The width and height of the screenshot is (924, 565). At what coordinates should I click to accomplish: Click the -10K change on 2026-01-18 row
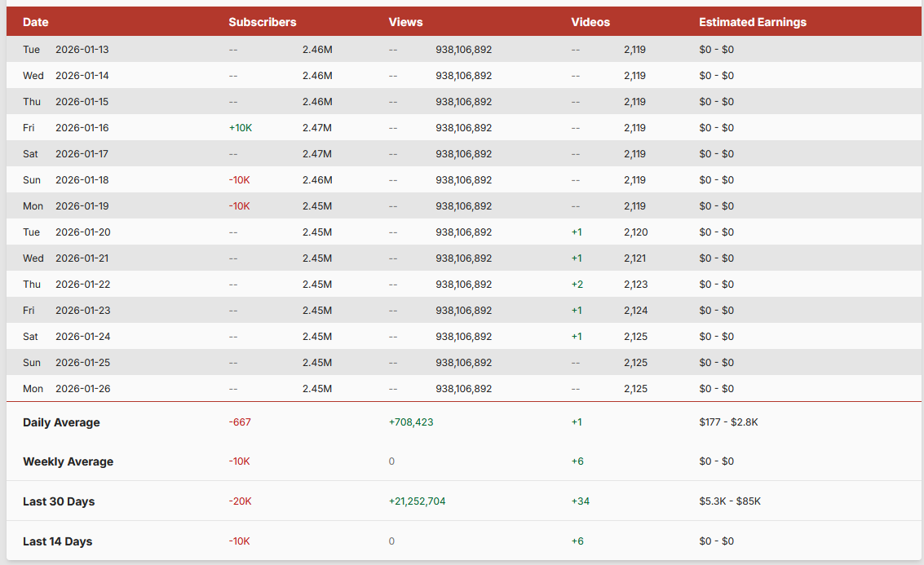point(239,179)
